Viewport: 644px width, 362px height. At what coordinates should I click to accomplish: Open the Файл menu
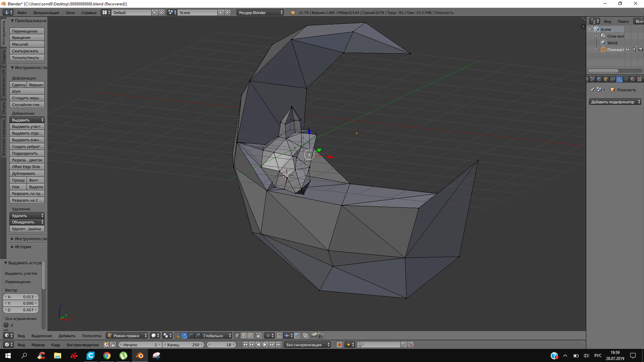coord(22,13)
